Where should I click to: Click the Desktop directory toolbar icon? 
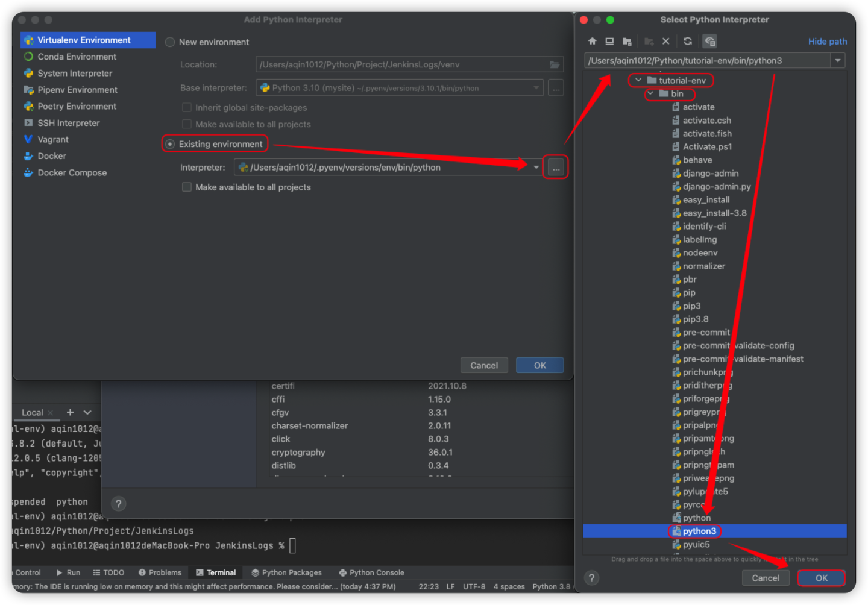[x=609, y=41]
